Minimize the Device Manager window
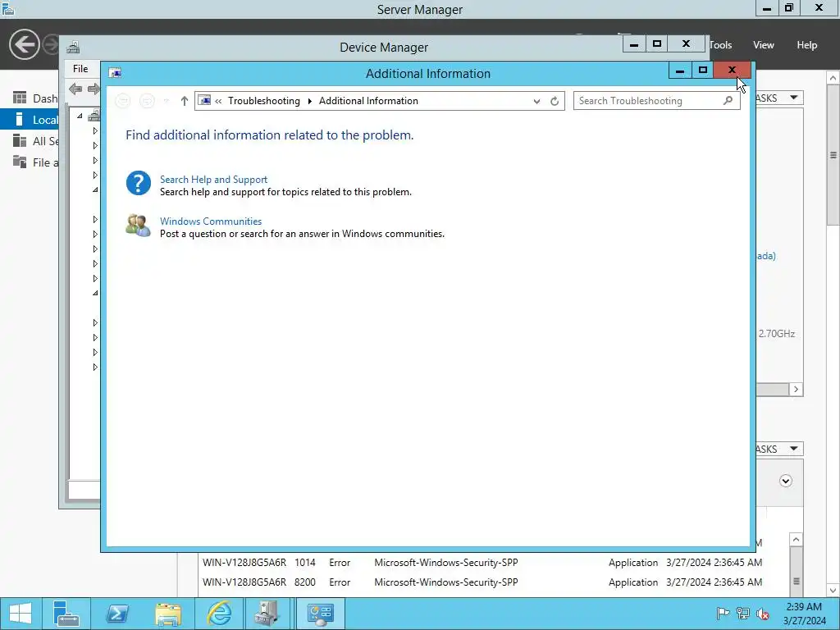Screen dimensions: 840x630 pyautogui.click(x=634, y=44)
